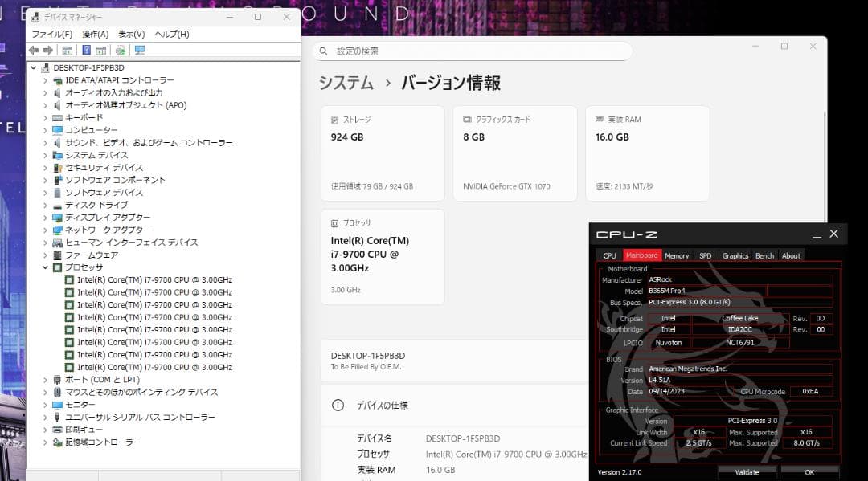The height and width of the screenshot is (481, 868).
Task: Open the About tab in CPU-Z
Action: tap(791, 255)
